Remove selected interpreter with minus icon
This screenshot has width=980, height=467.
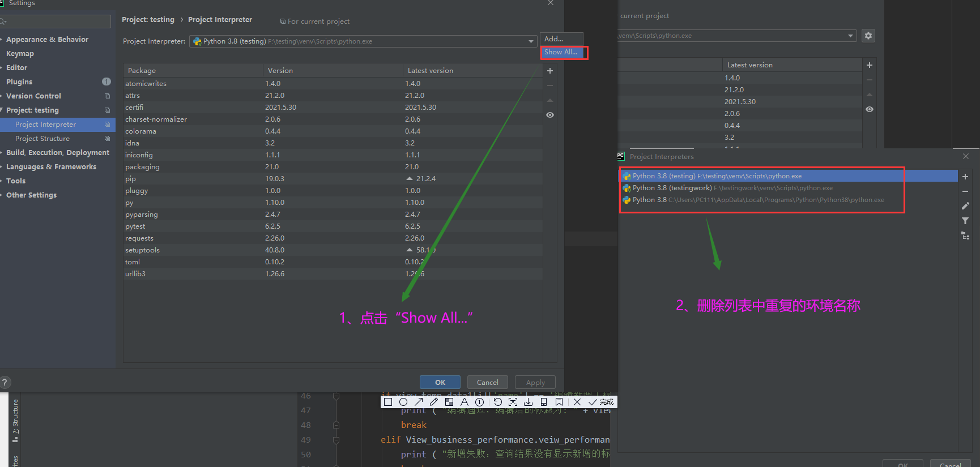(x=965, y=191)
